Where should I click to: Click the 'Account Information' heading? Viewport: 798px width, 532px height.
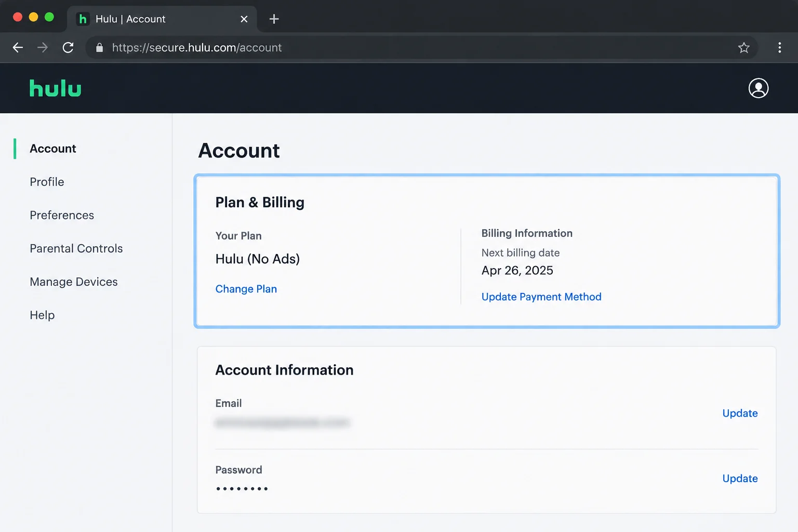pyautogui.click(x=284, y=370)
